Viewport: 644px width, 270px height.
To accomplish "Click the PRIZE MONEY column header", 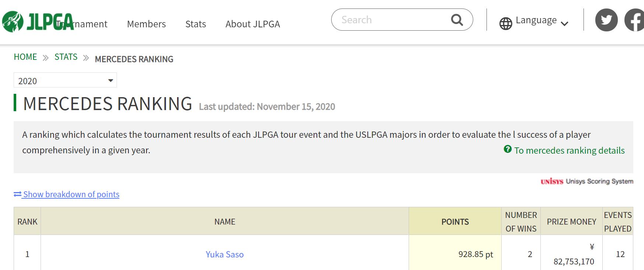I will tap(571, 221).
